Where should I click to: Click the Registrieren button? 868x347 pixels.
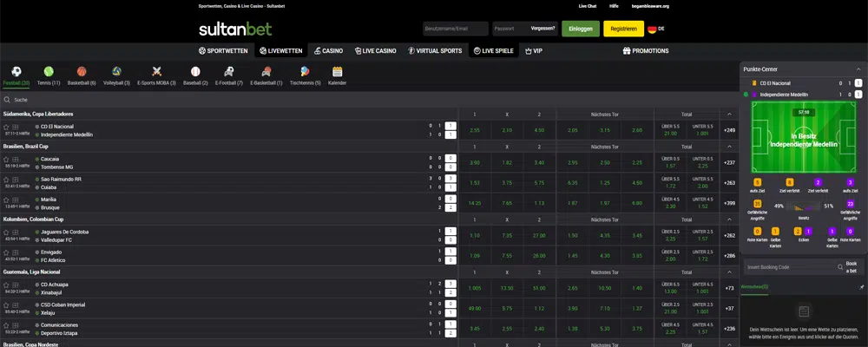click(623, 29)
